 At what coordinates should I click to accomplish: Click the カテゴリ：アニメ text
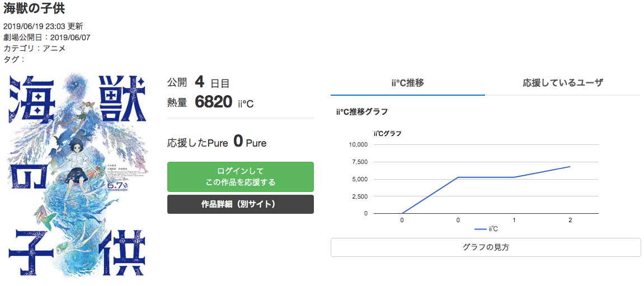35,49
